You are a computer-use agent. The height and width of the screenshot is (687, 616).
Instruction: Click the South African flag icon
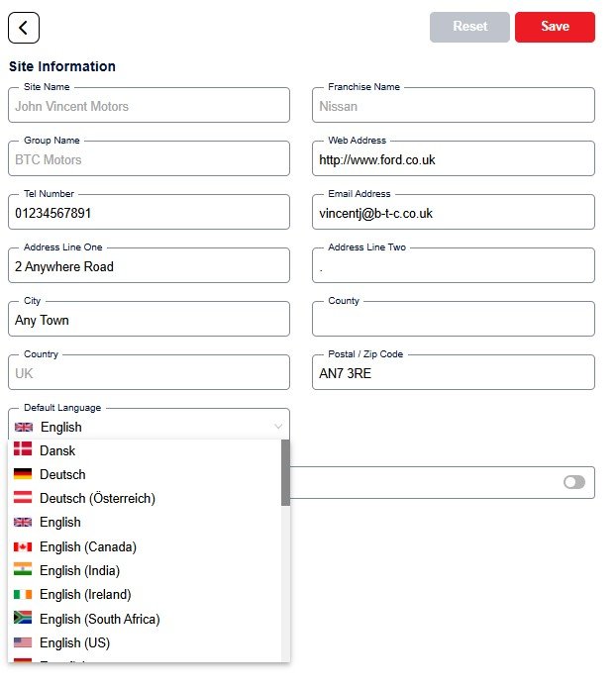[23, 619]
